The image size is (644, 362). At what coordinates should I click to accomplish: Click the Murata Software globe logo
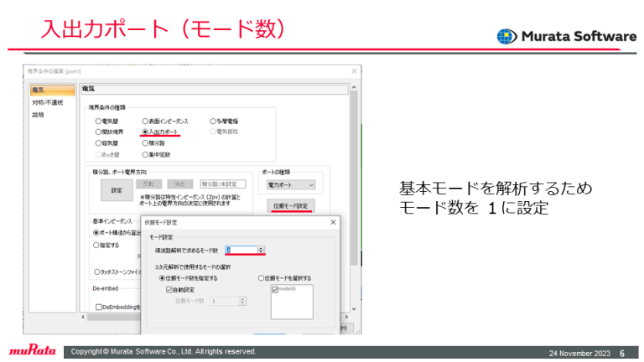(506, 36)
